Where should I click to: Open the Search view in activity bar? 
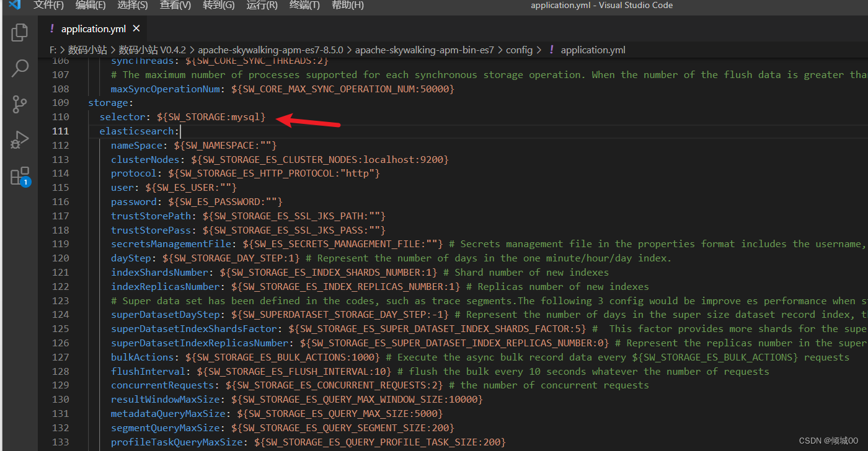(x=20, y=68)
